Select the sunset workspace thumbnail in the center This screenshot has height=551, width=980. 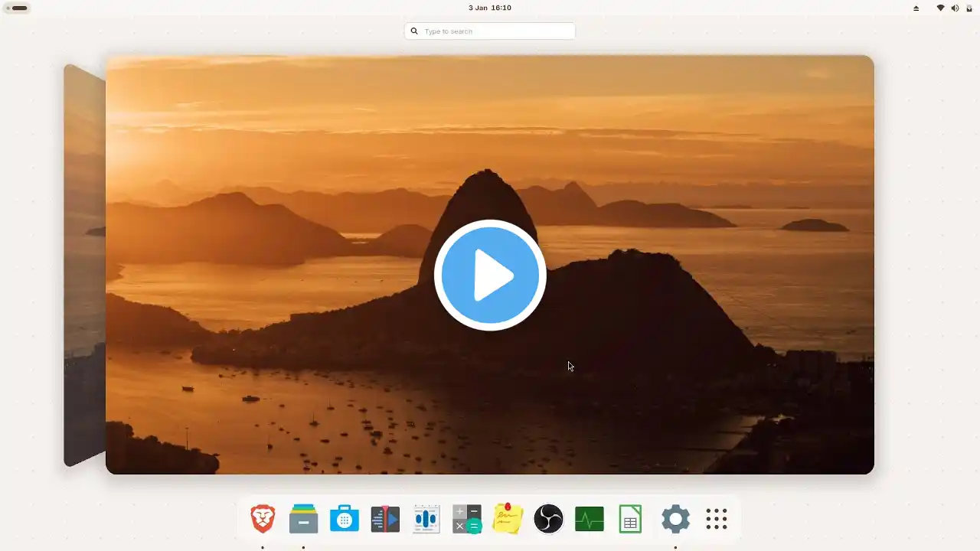point(490,265)
